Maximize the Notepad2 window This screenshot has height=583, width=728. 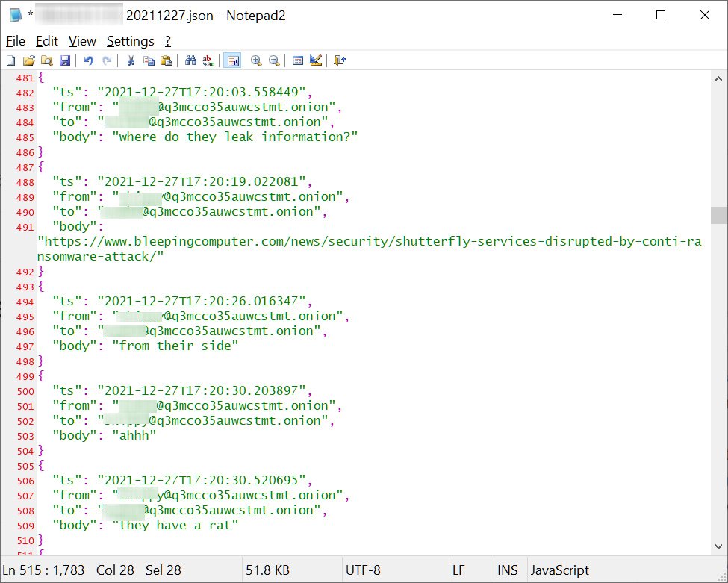tap(661, 16)
